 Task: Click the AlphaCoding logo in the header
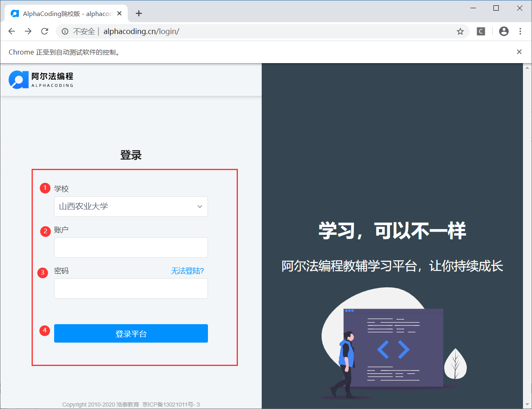click(40, 80)
